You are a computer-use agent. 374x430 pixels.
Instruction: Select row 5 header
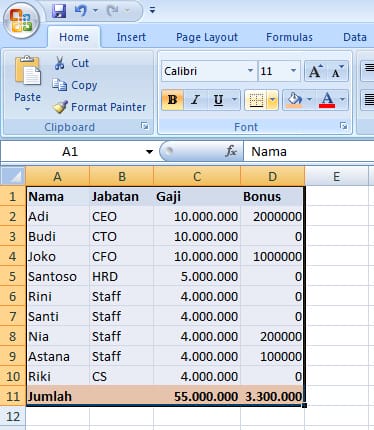coord(13,277)
